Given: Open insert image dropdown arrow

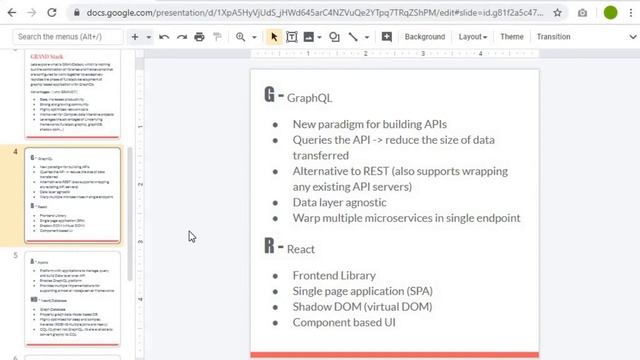Looking at the screenshot, I should (320, 37).
